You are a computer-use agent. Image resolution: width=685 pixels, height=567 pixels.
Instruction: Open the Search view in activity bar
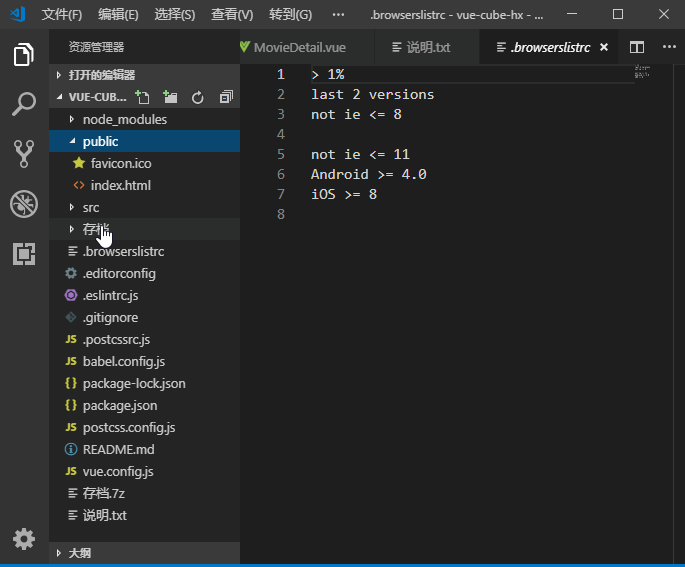[x=24, y=104]
